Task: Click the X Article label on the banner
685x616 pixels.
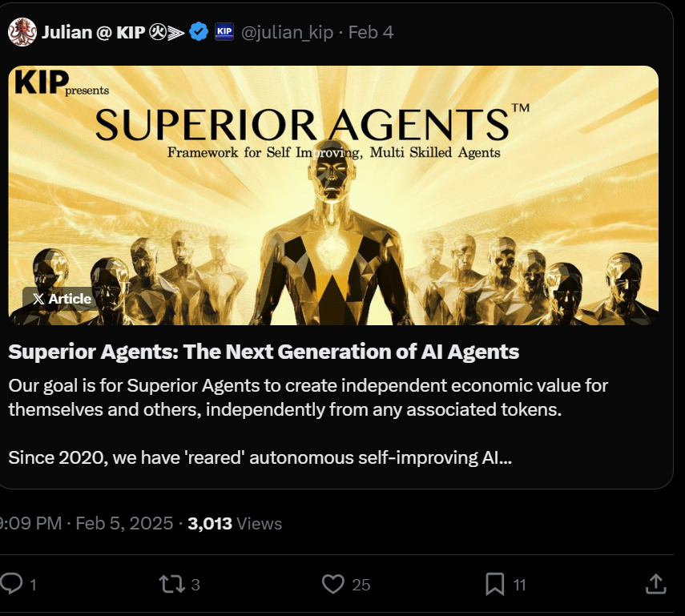Action: 62,299
